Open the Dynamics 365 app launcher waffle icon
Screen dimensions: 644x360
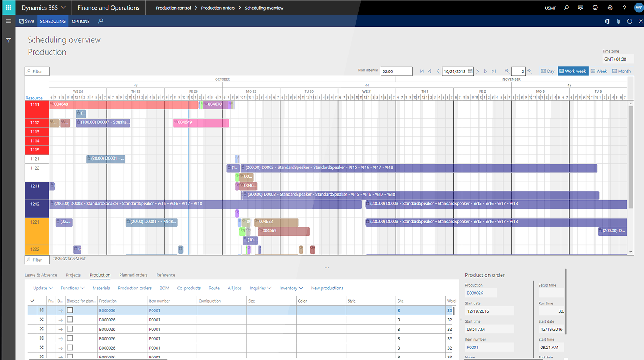pos(8,7)
